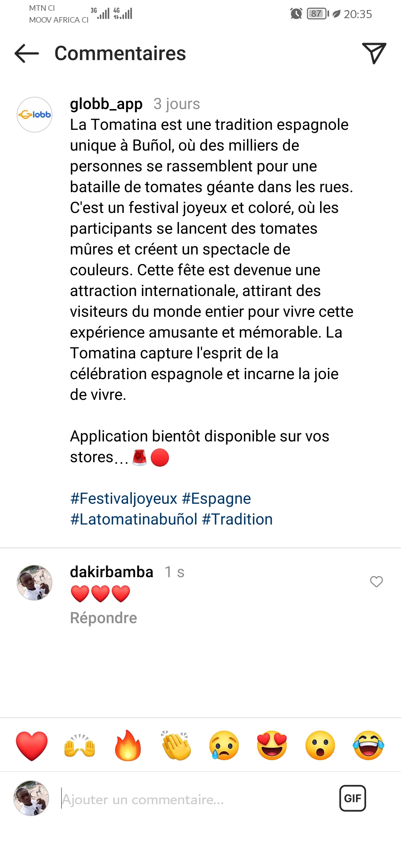Insert raised hands emoji reaction
The width and height of the screenshot is (401, 868).
(x=80, y=746)
